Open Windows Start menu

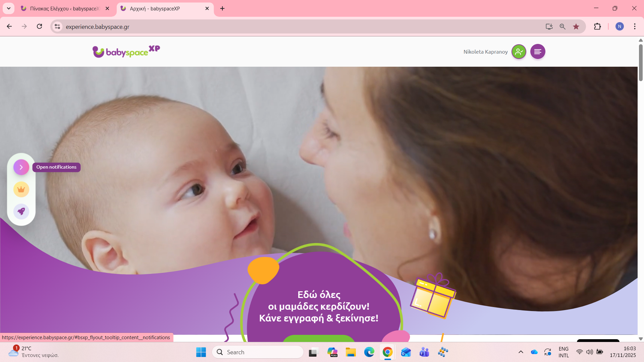[x=201, y=352]
